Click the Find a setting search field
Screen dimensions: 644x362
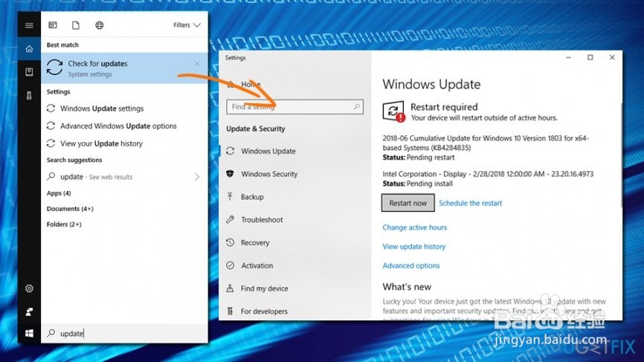point(295,107)
